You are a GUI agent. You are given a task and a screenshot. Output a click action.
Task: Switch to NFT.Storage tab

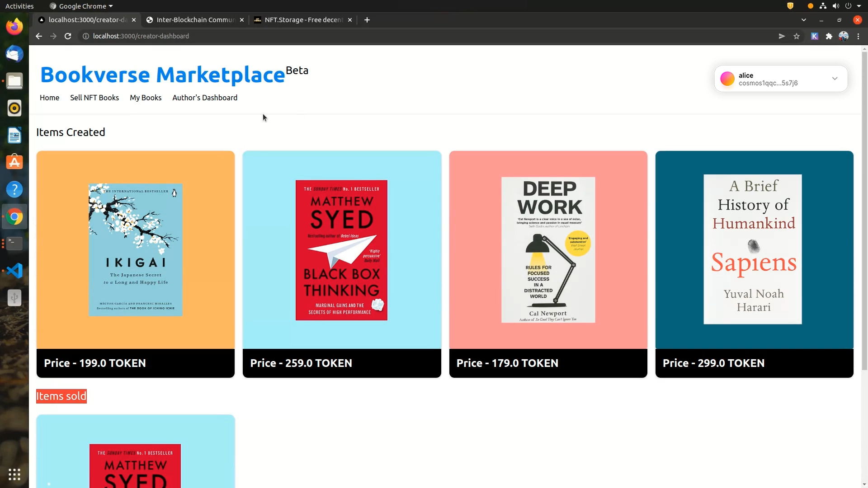pos(303,20)
